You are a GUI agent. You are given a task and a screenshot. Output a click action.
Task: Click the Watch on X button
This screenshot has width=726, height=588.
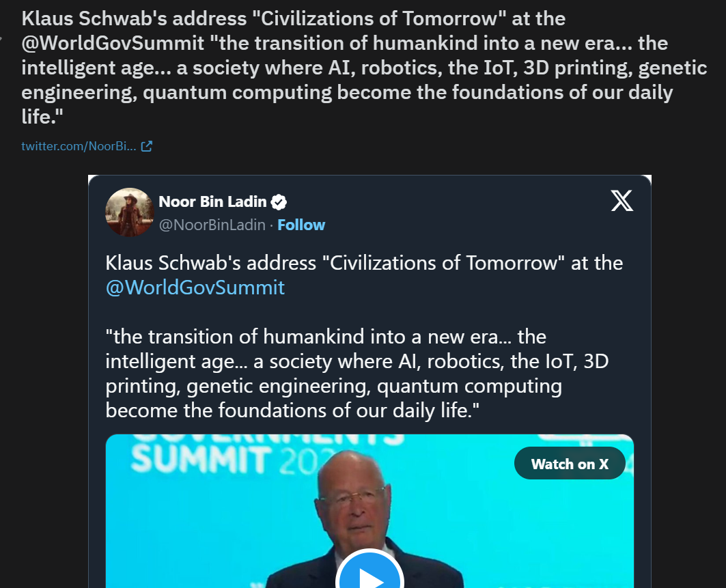click(x=570, y=464)
